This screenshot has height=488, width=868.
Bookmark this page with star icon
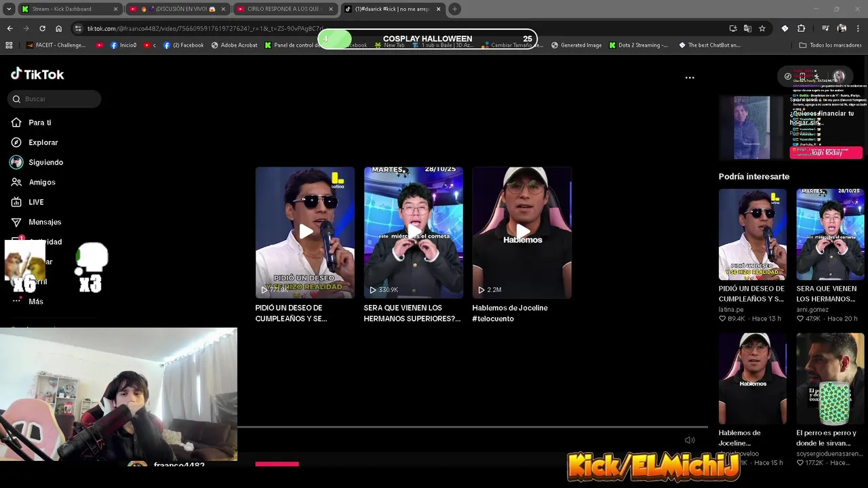point(762,28)
